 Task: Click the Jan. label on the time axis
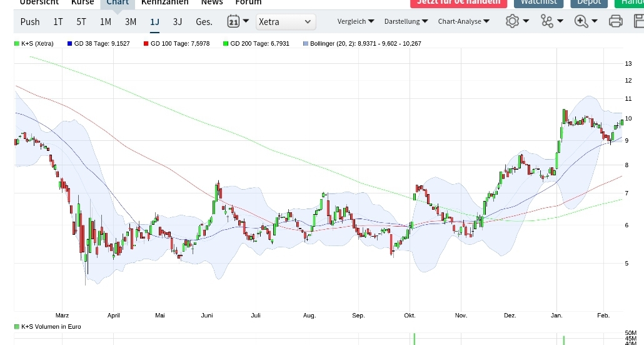click(556, 316)
